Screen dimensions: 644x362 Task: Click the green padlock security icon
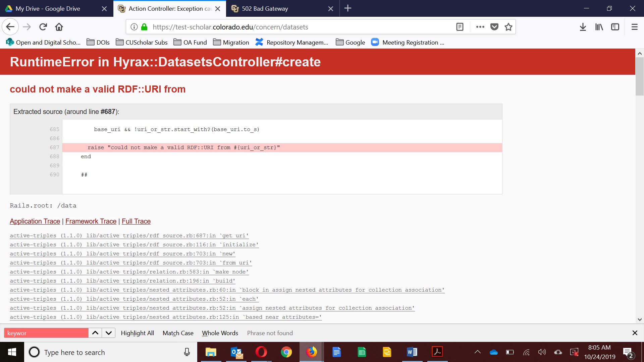pos(144,27)
